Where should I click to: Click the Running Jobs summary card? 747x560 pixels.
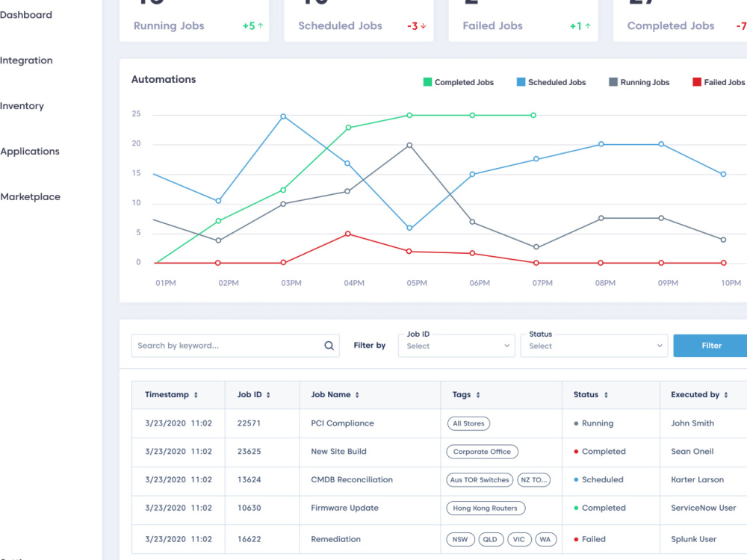click(x=194, y=21)
